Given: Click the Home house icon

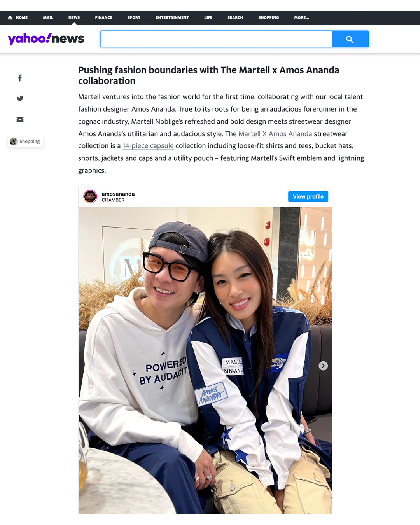Looking at the screenshot, I should pos(10,17).
